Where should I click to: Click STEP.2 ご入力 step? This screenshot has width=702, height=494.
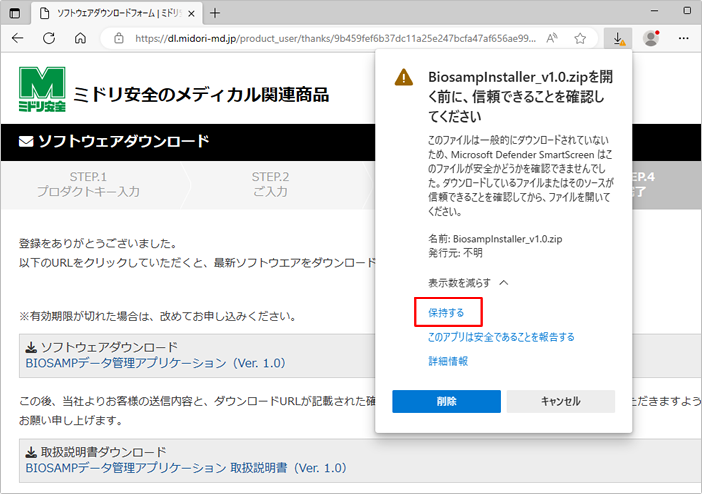coord(270,184)
